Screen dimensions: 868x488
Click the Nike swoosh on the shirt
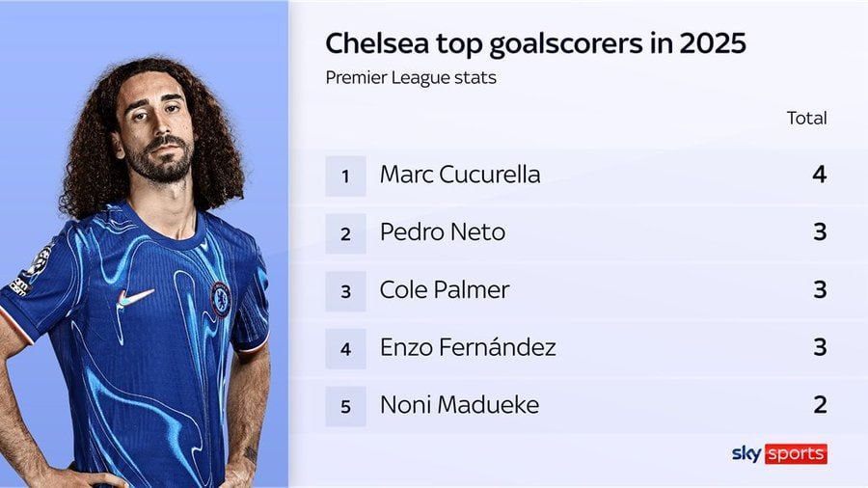click(135, 297)
